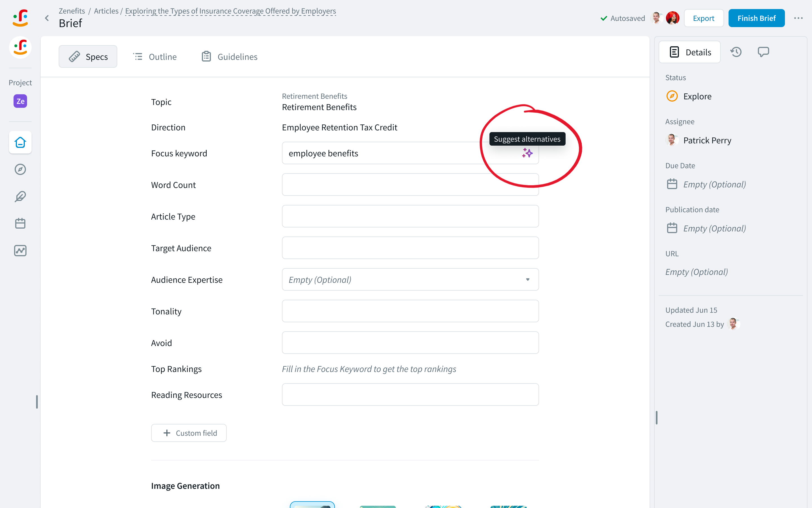812x508 pixels.
Task: Click the URL empty optional field
Action: coord(697,272)
